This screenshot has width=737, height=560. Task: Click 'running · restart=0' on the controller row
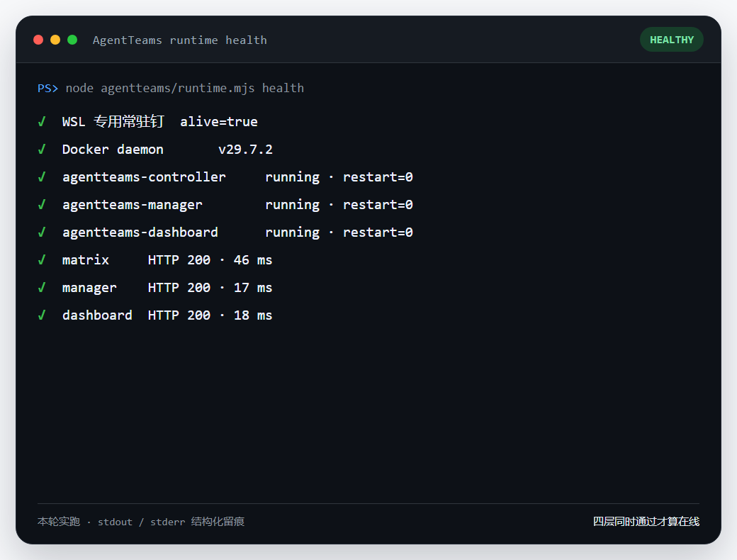pyautogui.click(x=339, y=177)
